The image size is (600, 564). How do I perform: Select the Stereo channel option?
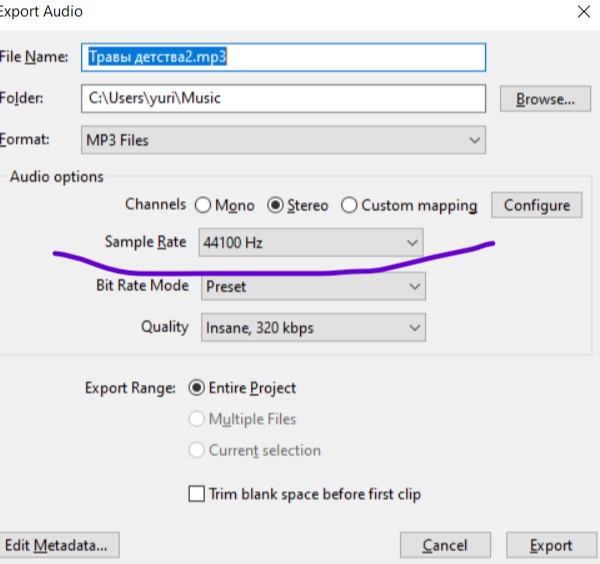(276, 206)
